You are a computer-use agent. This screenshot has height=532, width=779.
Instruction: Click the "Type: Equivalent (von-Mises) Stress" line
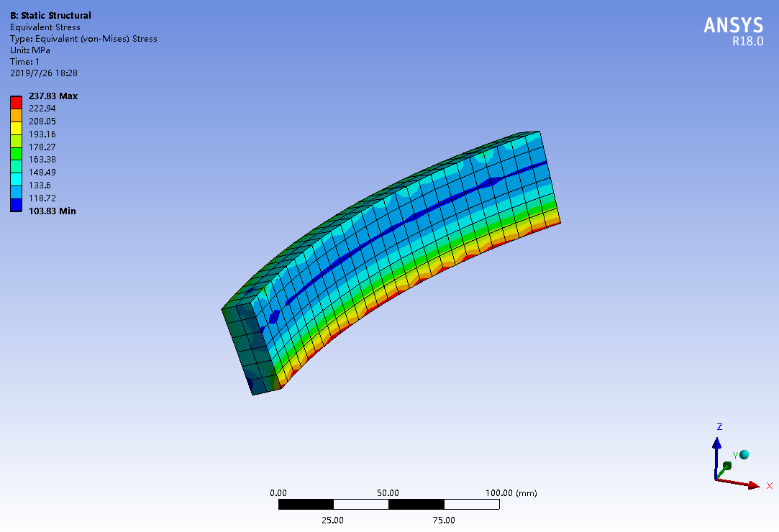coord(83,39)
